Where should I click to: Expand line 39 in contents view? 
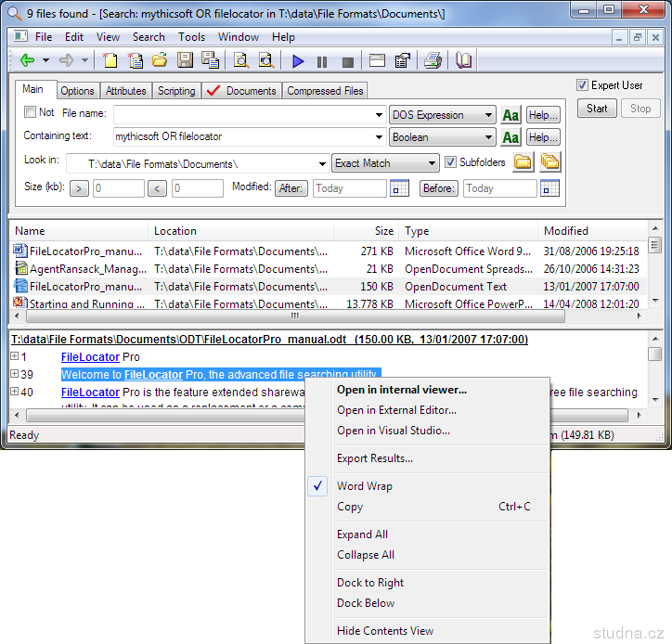(15, 373)
